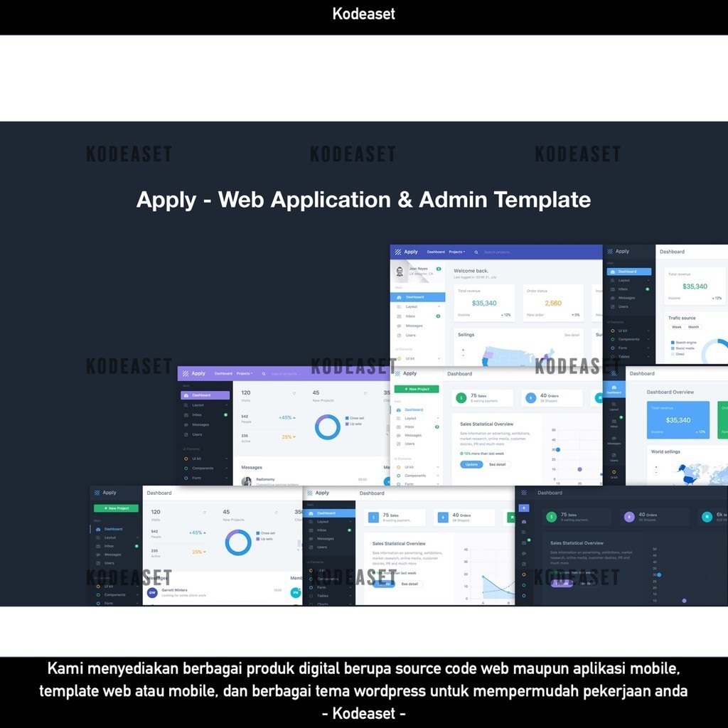Click Search projects field in blue header
Image resolution: width=728 pixels, height=728 pixels.
(x=498, y=252)
